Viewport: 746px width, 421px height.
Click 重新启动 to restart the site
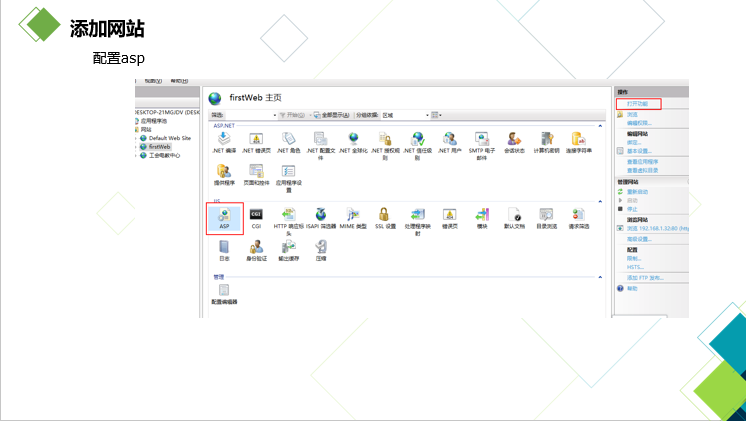(637, 192)
